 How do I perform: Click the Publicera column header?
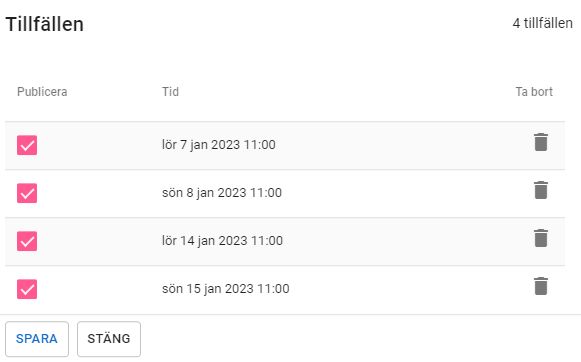42,92
